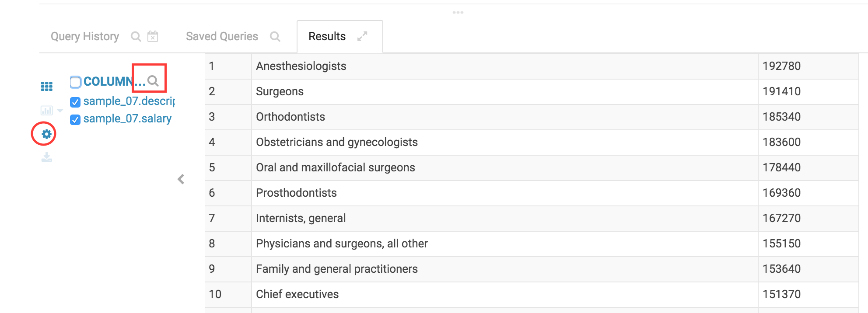Toggle the all COLUMNS checkbox

click(x=75, y=82)
